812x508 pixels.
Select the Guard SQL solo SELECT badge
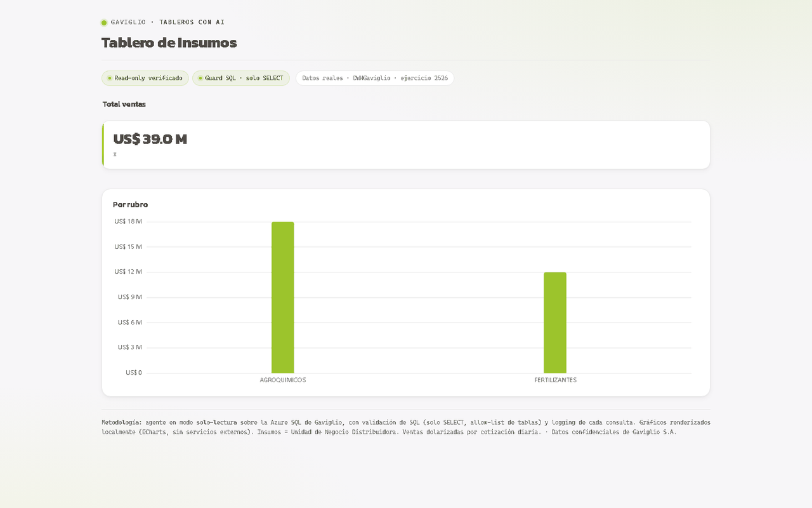pos(241,78)
